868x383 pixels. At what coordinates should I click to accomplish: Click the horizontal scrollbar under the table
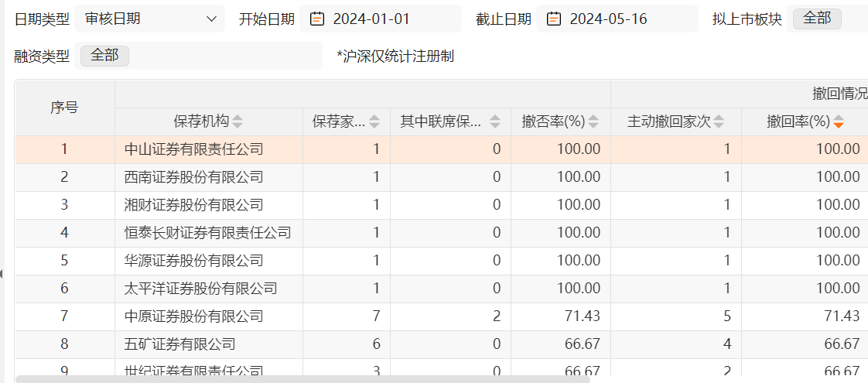pyautogui.click(x=302, y=378)
